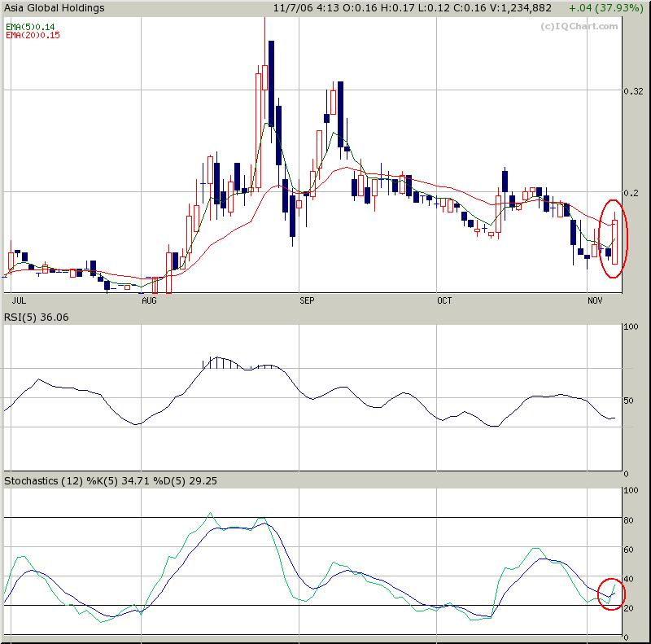The image size is (651, 644).
Task: Click the OCT month marker
Action: 444,301
